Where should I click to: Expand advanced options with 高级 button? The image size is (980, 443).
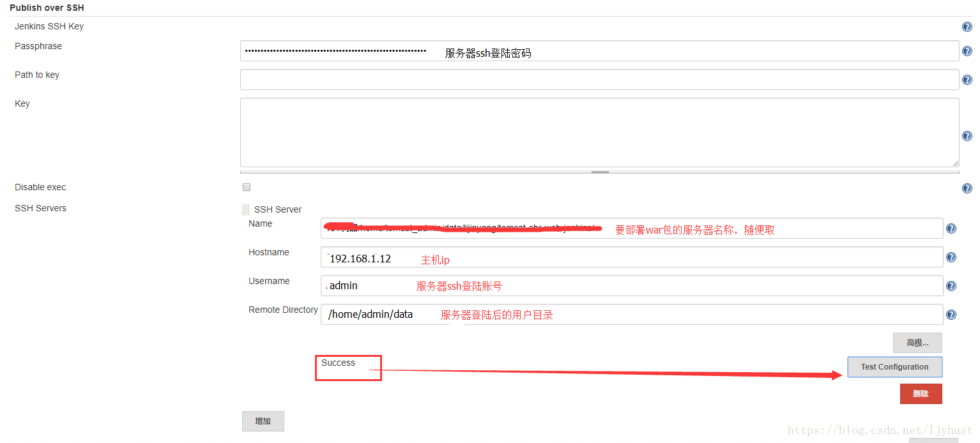pyautogui.click(x=917, y=343)
